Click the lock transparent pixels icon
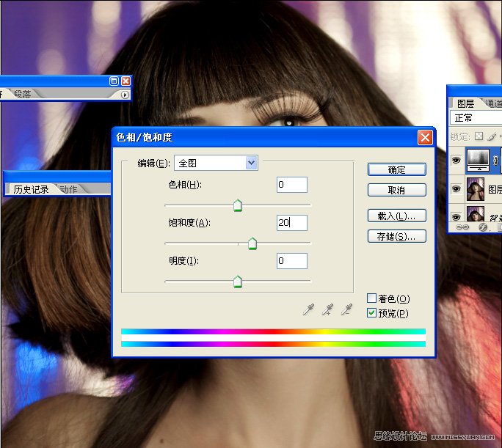Image resolution: width=502 pixels, height=448 pixels. 479,136
